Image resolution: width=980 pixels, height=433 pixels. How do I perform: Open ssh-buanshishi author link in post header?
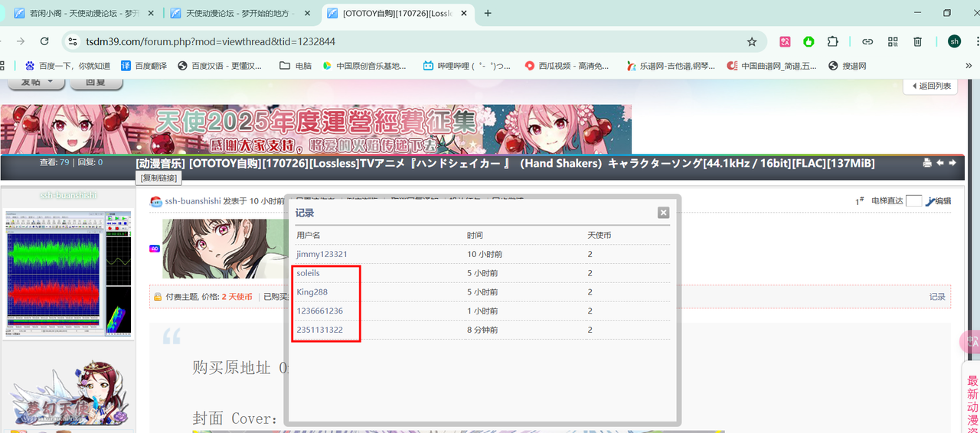193,201
